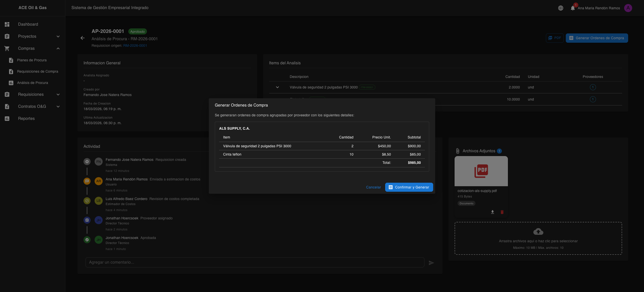The width and height of the screenshot is (644, 292).
Task: Go to Requisiciones de Compra
Action: pyautogui.click(x=37, y=72)
